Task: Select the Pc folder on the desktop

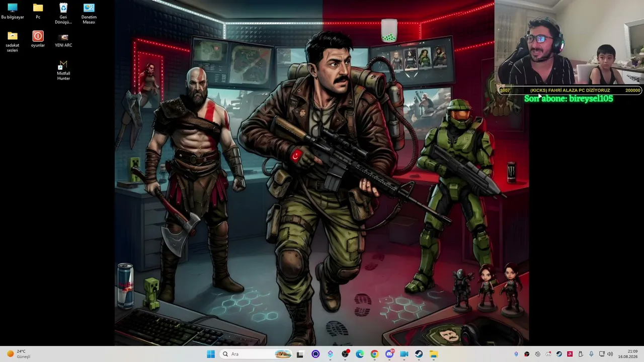Action: pyautogui.click(x=38, y=11)
